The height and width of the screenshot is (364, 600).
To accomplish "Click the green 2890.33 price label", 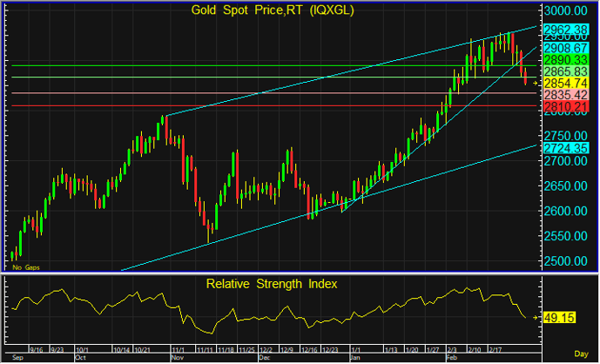I will 568,57.
